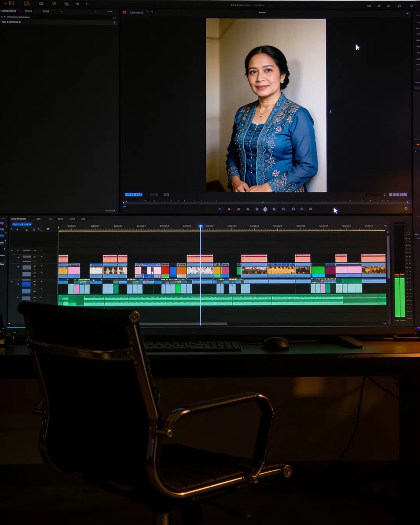This screenshot has height=525, width=420.
Task: Click the circular fifth icon in the top bar
Action: [x=66, y=4]
